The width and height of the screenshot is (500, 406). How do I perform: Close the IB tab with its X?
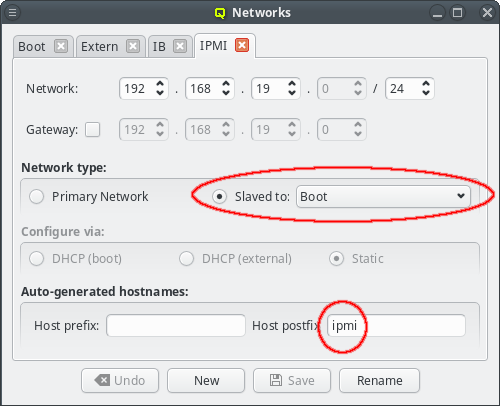pos(180,46)
